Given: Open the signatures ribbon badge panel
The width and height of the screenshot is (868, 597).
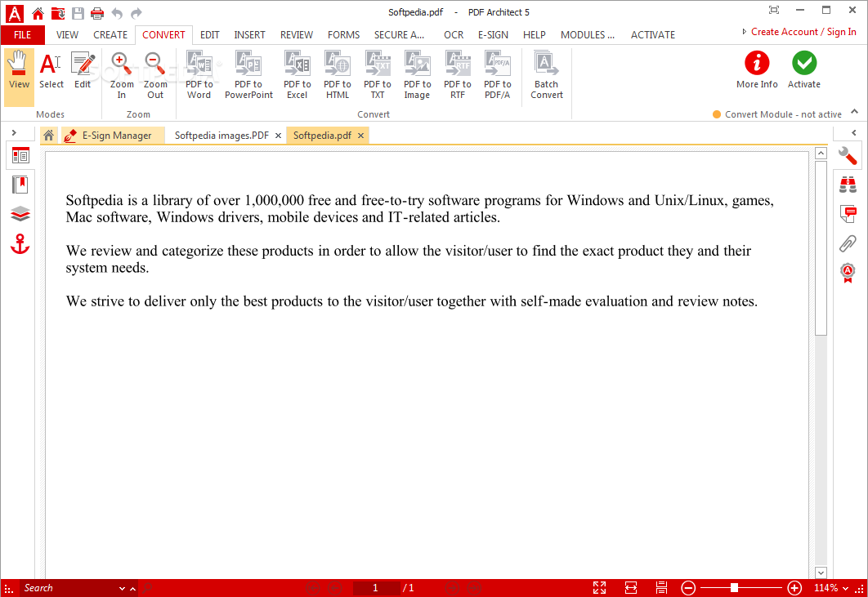Looking at the screenshot, I should tap(848, 273).
